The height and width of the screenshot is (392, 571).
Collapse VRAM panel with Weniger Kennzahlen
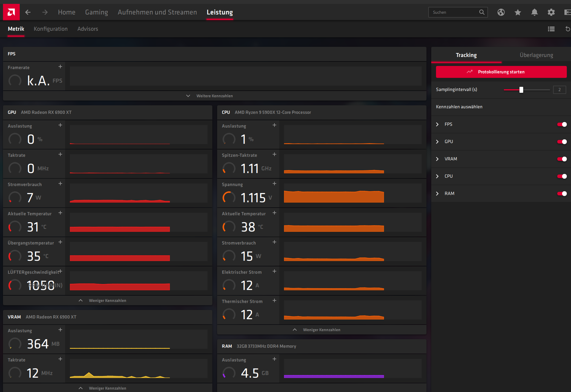point(108,388)
